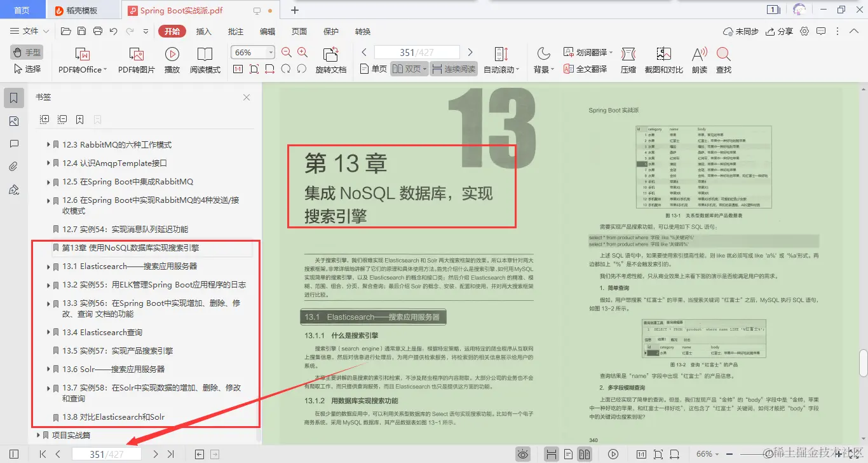868x463 pixels.
Task: Switch to the 手型 hand tool
Action: click(25, 52)
